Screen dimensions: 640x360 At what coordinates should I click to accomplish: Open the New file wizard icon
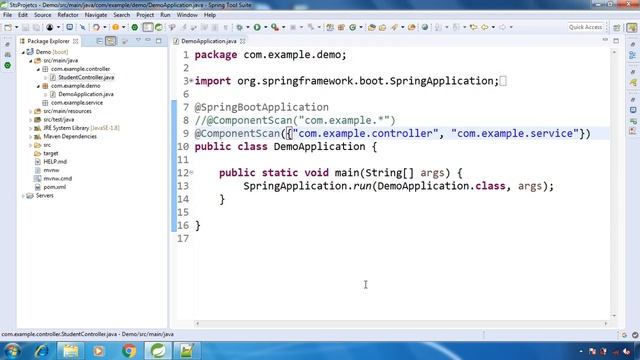pos(8,27)
